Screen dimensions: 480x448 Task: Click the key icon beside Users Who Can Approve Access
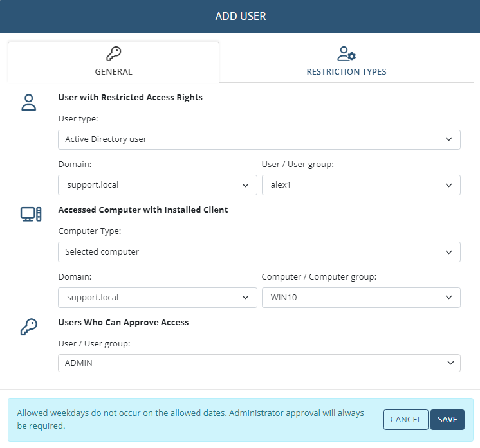(x=29, y=327)
